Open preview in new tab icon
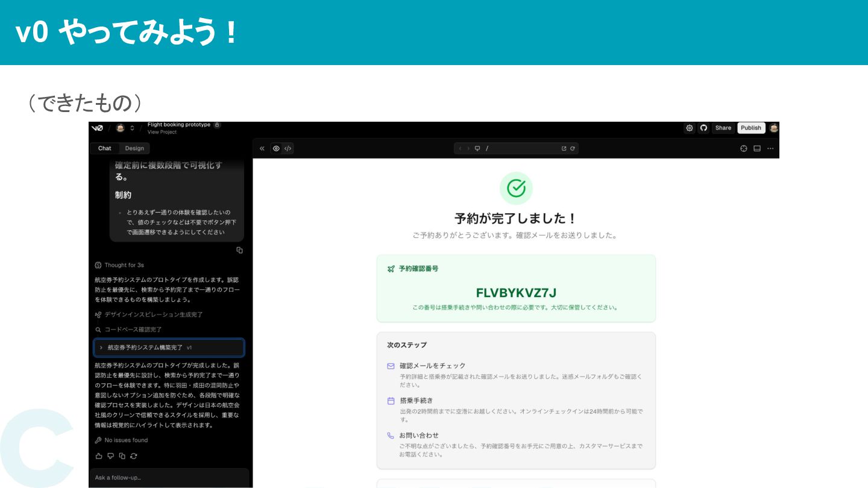The height and width of the screenshot is (488, 868). (564, 148)
